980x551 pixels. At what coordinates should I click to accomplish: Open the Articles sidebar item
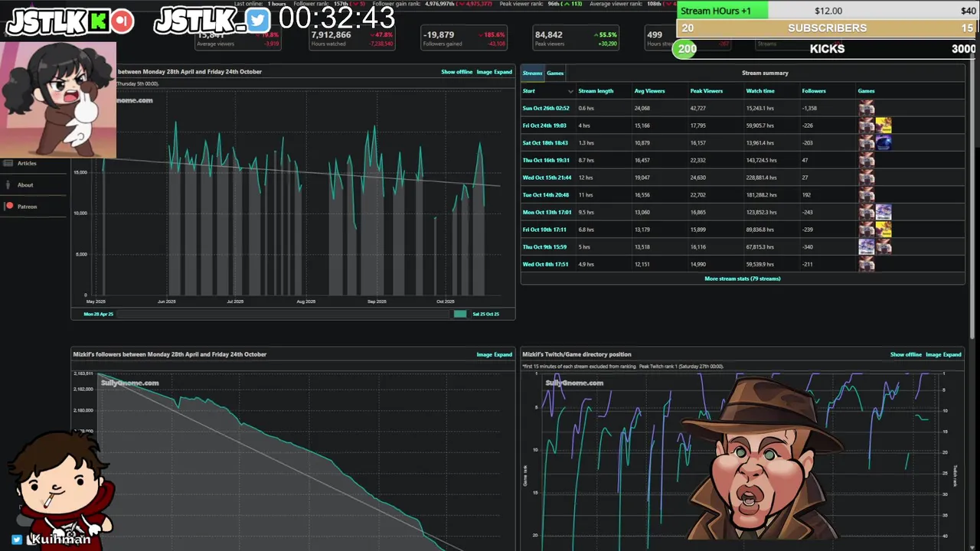(27, 163)
